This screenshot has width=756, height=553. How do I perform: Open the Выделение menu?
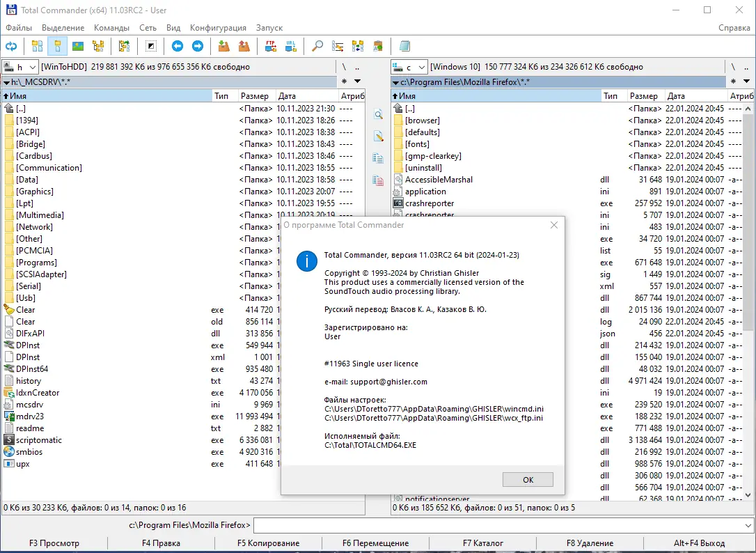coord(63,27)
